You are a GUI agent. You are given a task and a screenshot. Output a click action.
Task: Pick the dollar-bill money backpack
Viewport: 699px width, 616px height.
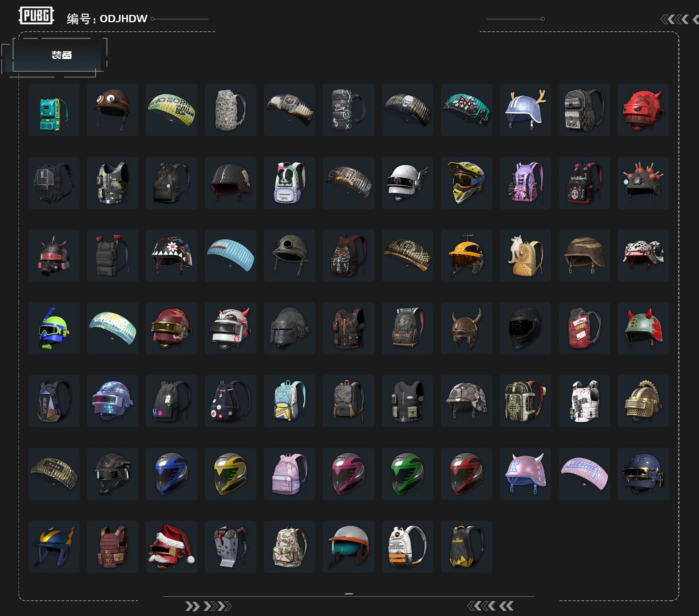tap(231, 110)
